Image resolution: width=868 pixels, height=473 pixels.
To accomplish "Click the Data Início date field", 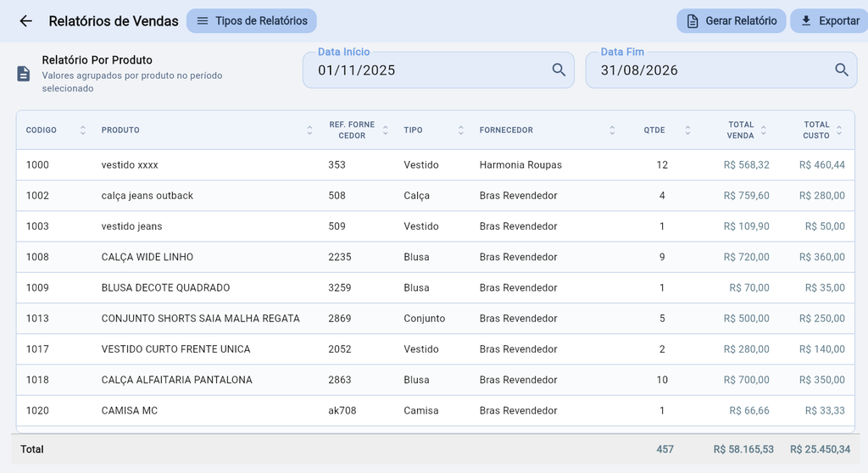I will pyautogui.click(x=438, y=70).
